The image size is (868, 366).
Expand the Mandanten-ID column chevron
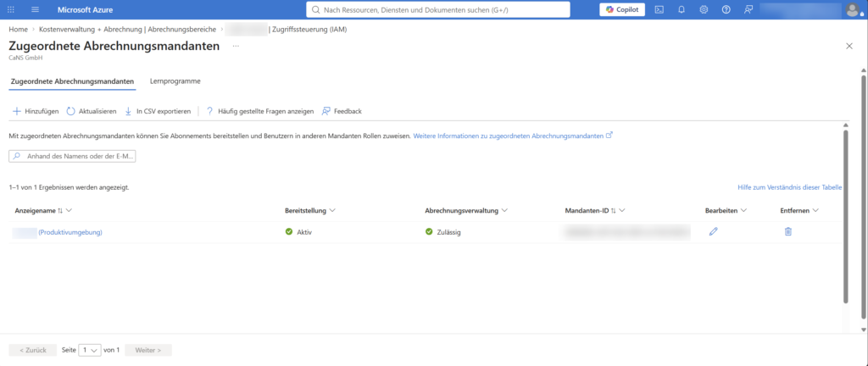(622, 211)
